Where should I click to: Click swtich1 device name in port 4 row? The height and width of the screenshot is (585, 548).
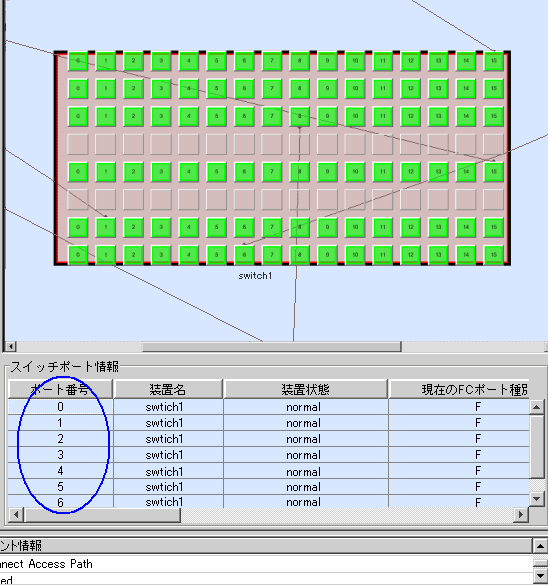point(165,472)
